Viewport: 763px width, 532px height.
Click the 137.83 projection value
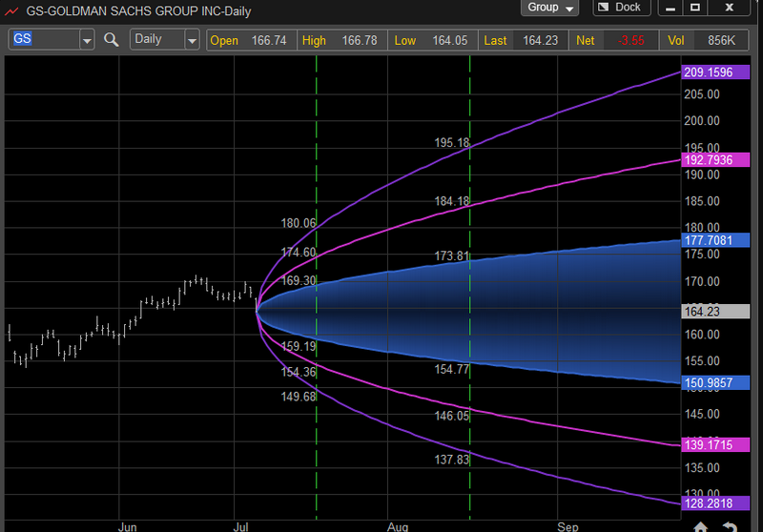pyautogui.click(x=451, y=460)
